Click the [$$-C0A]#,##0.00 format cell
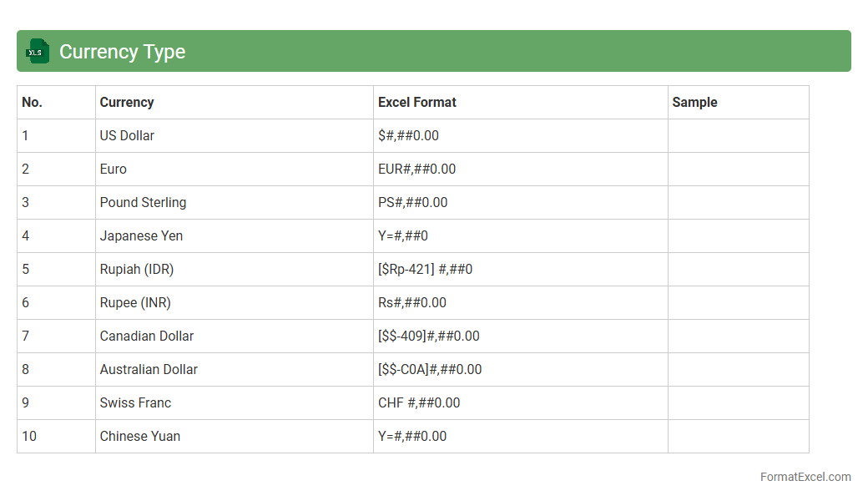The image size is (868, 501). click(430, 369)
